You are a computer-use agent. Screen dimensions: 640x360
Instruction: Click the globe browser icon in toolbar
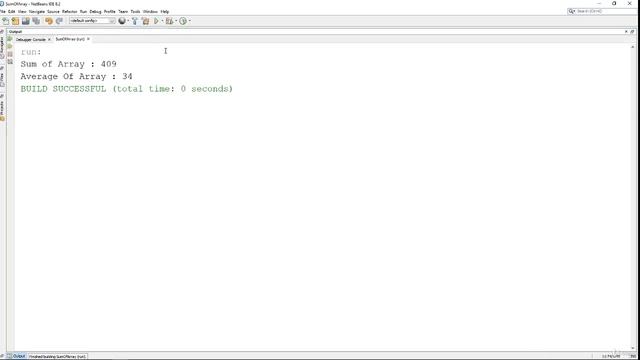[122, 21]
